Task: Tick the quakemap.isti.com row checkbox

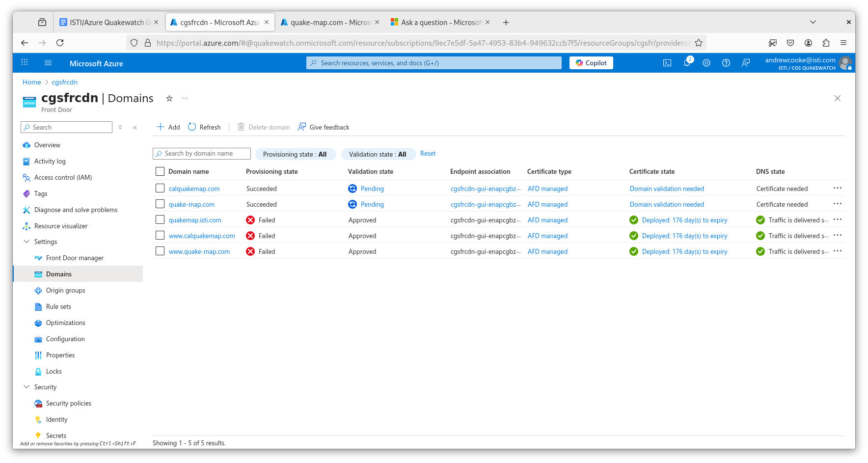Action: pyautogui.click(x=160, y=219)
